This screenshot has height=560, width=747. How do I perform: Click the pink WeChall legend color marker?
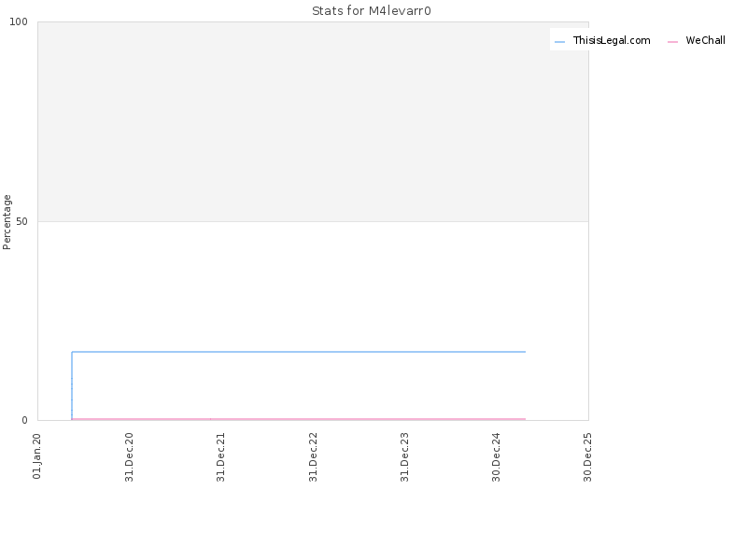672,42
